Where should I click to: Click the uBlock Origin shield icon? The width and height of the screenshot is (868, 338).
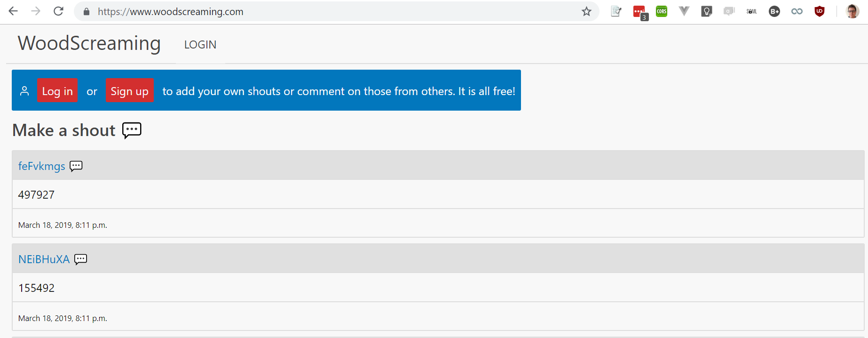(x=820, y=11)
